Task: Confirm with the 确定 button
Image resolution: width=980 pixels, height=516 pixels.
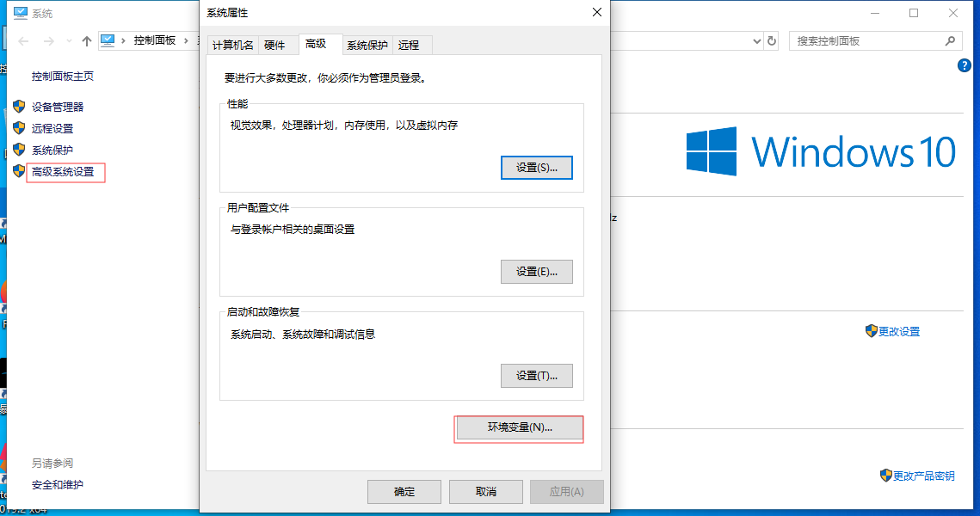Action: 404,492
